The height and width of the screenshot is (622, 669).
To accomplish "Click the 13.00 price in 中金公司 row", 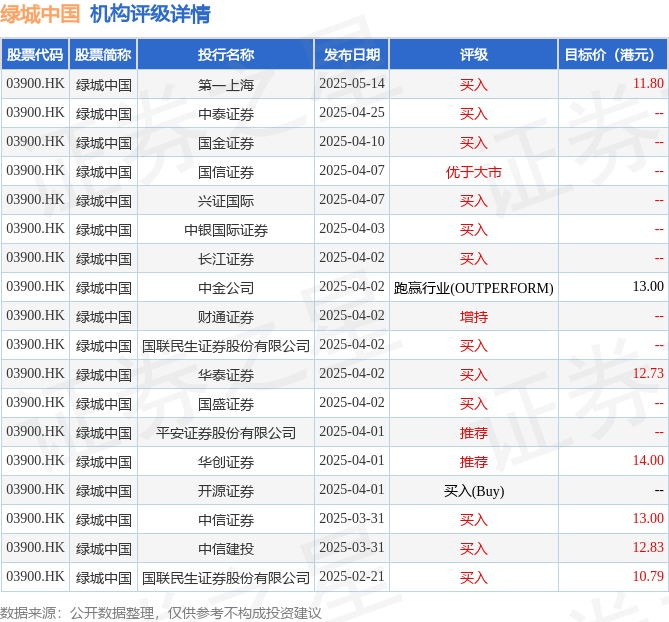I will click(x=648, y=286).
